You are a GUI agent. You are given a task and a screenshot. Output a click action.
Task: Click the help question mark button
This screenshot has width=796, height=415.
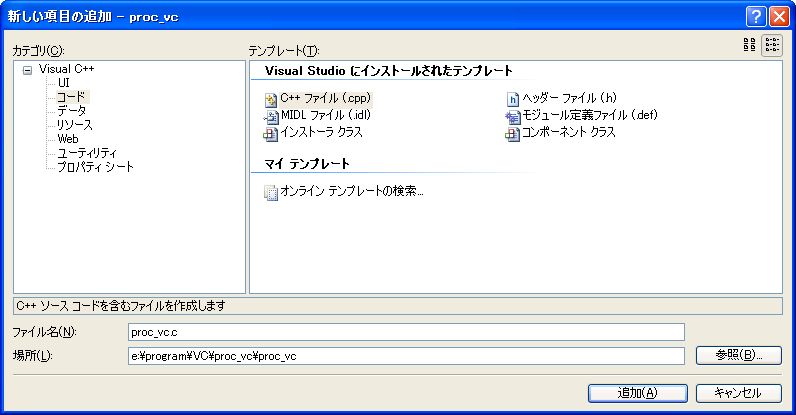click(755, 17)
